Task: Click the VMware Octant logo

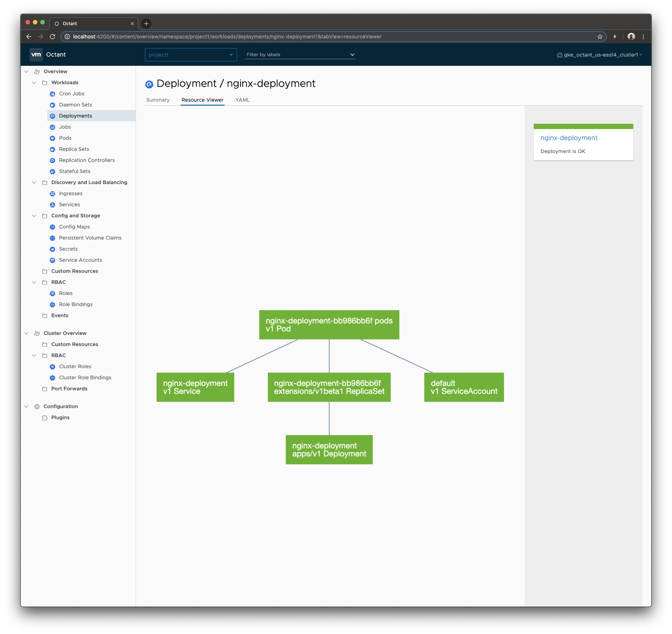Action: pos(36,54)
